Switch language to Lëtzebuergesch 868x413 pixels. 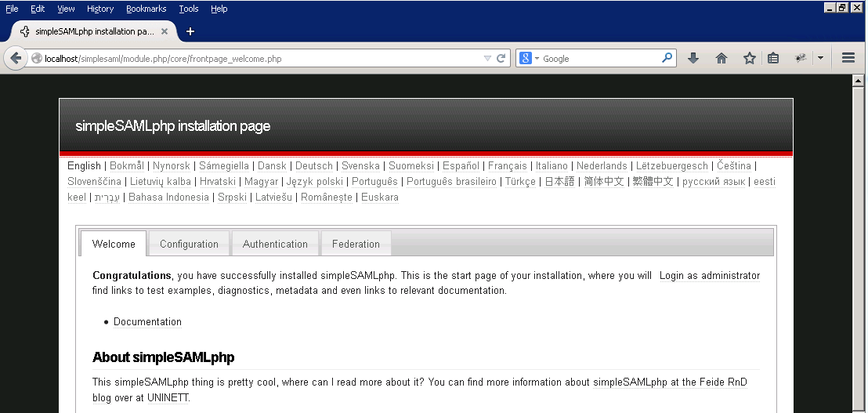(x=672, y=165)
